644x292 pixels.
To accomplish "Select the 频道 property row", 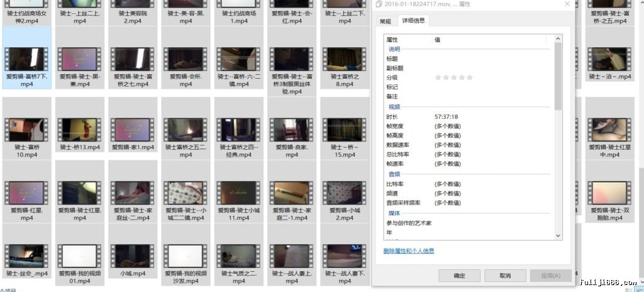I will [x=469, y=193].
